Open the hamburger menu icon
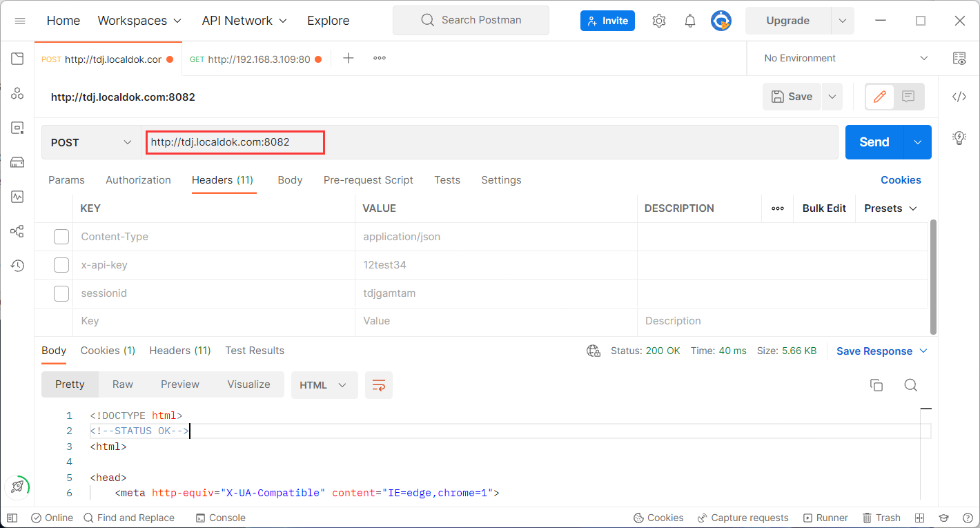 tap(20, 21)
